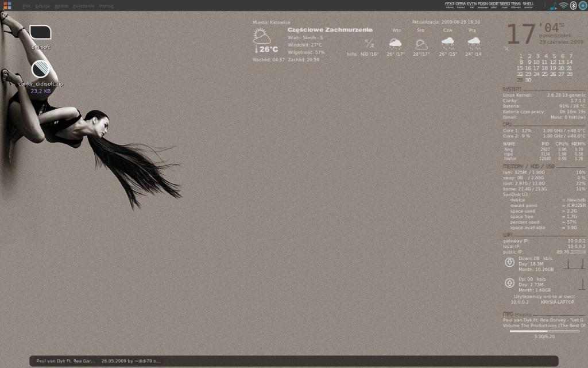
Task: Click the Bluetooth tray icon
Action: pos(573,5)
